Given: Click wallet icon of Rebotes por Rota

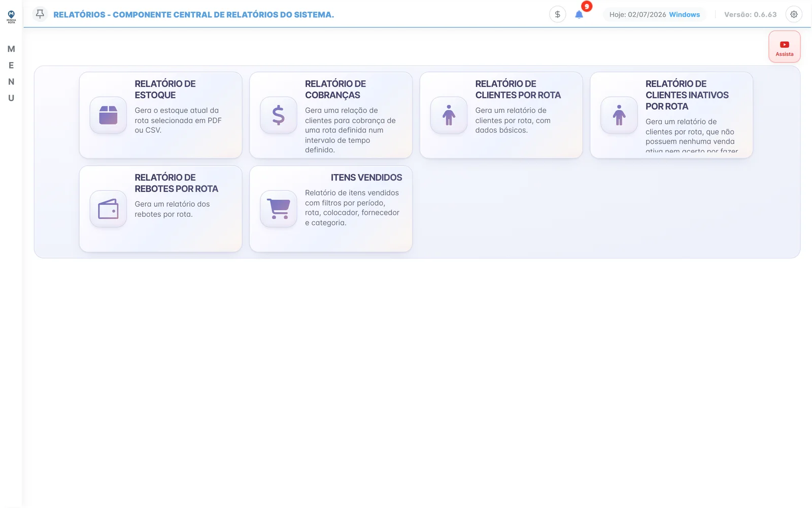Looking at the screenshot, I should pos(108,209).
